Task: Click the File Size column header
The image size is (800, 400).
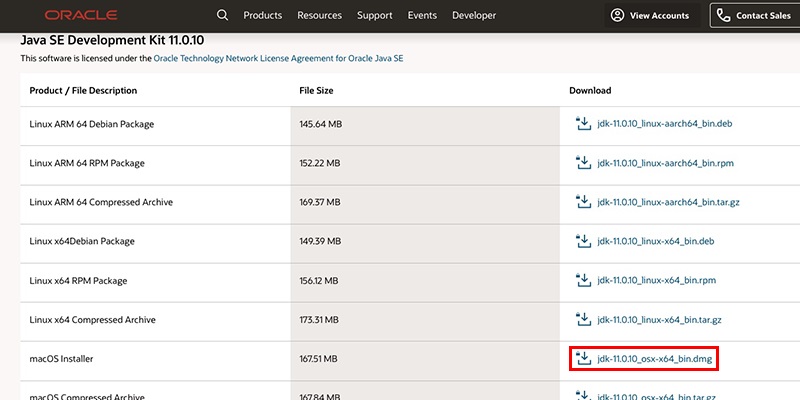Action: tap(316, 90)
